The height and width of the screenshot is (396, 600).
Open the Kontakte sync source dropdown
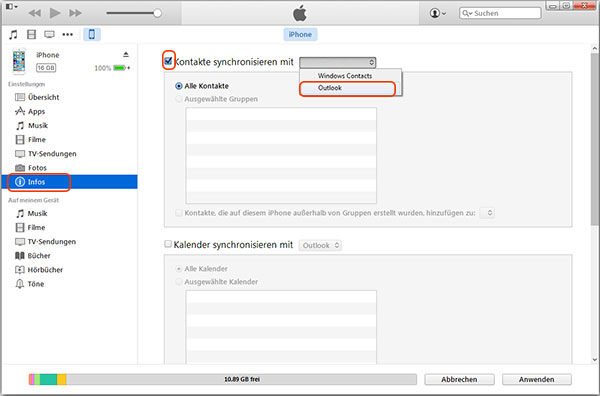point(338,62)
